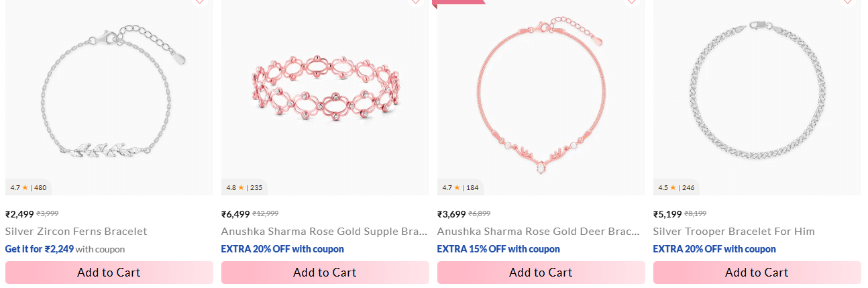The width and height of the screenshot is (868, 288).
Task: Click the star icon in the 4.5 | 246 rating
Action: point(673,188)
